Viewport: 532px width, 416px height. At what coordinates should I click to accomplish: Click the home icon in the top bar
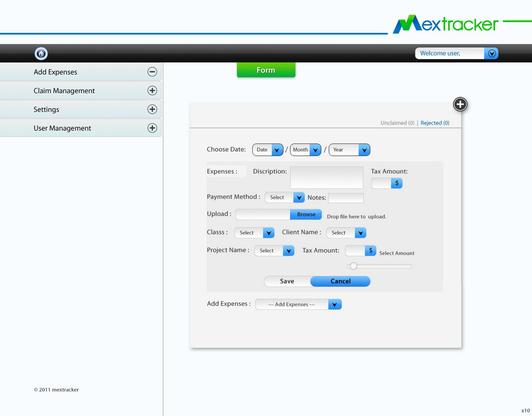(41, 54)
